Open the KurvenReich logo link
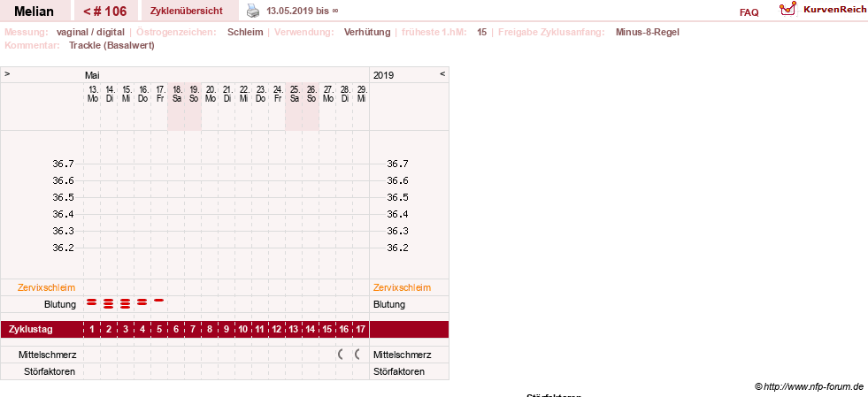Screen dimensions: 868x397 823,9
